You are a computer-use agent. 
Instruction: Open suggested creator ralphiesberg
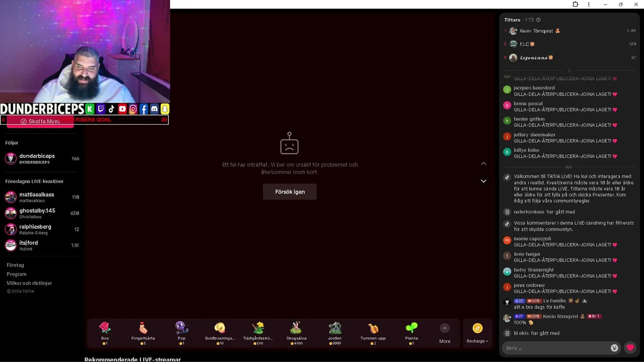(42, 229)
